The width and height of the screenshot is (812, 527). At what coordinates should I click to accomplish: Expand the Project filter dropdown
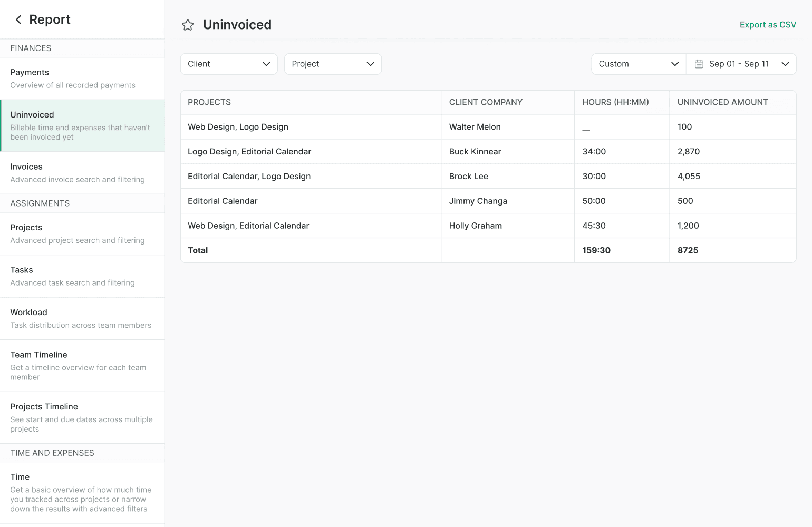(333, 64)
